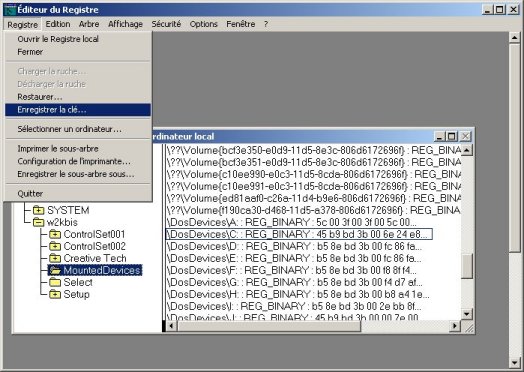Expand the SYSTEM folder node

pyautogui.click(x=39, y=210)
